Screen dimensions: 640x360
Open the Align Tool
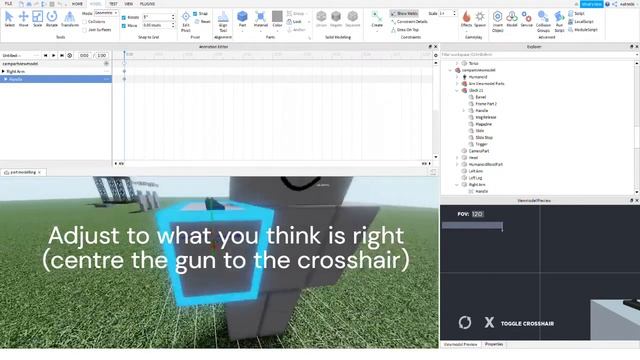pos(223,21)
